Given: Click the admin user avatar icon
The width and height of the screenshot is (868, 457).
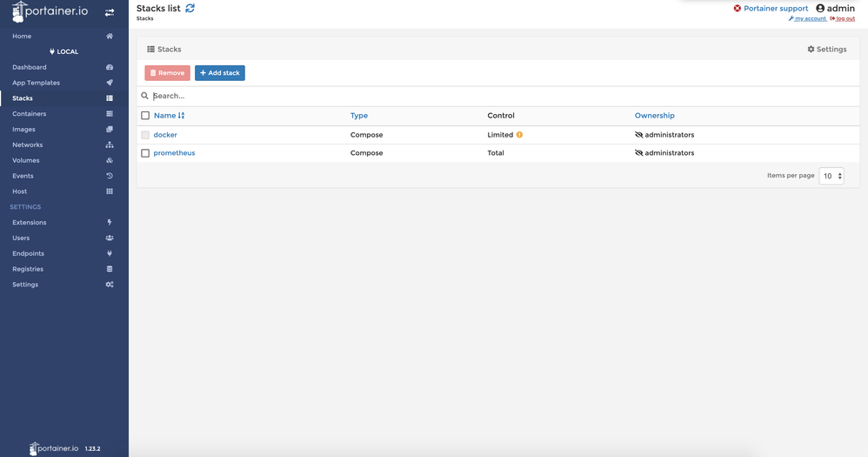Looking at the screenshot, I should click(820, 9).
